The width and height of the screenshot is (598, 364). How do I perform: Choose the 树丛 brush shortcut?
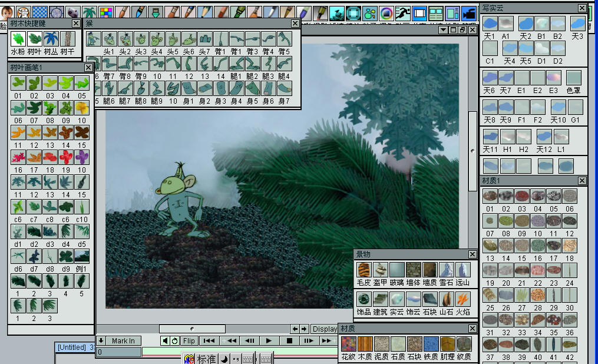(x=51, y=39)
